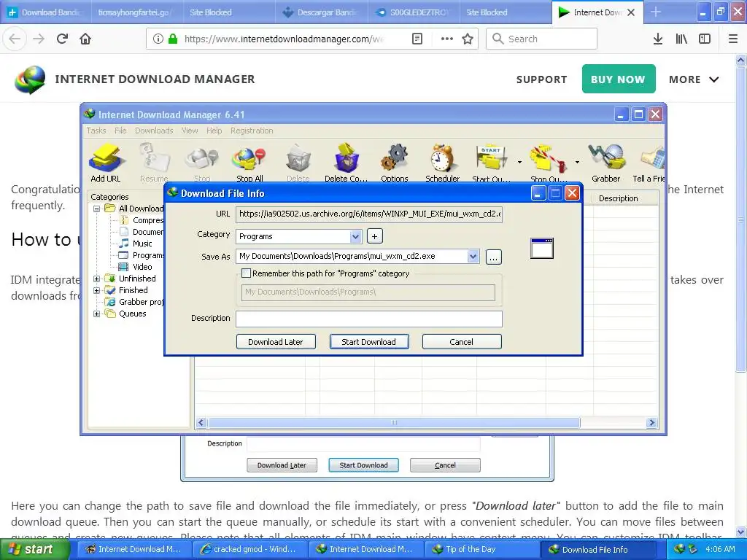This screenshot has height=560, width=747.
Task: Open a new Firefox tab with plus
Action: pyautogui.click(x=656, y=12)
